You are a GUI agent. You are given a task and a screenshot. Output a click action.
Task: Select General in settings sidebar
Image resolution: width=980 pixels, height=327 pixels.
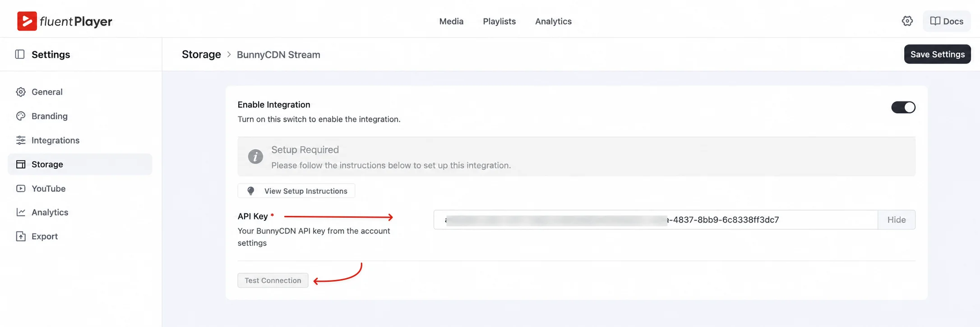pos(80,92)
